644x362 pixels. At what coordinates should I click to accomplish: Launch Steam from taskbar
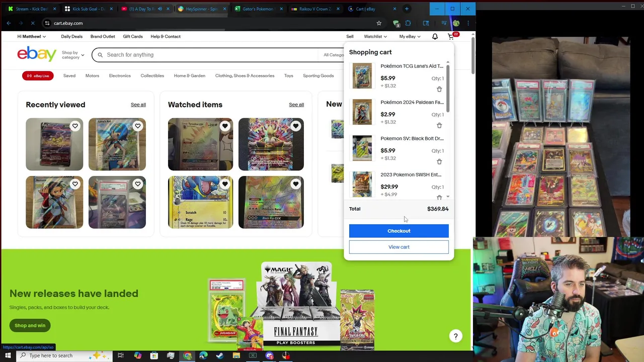tap(220, 355)
